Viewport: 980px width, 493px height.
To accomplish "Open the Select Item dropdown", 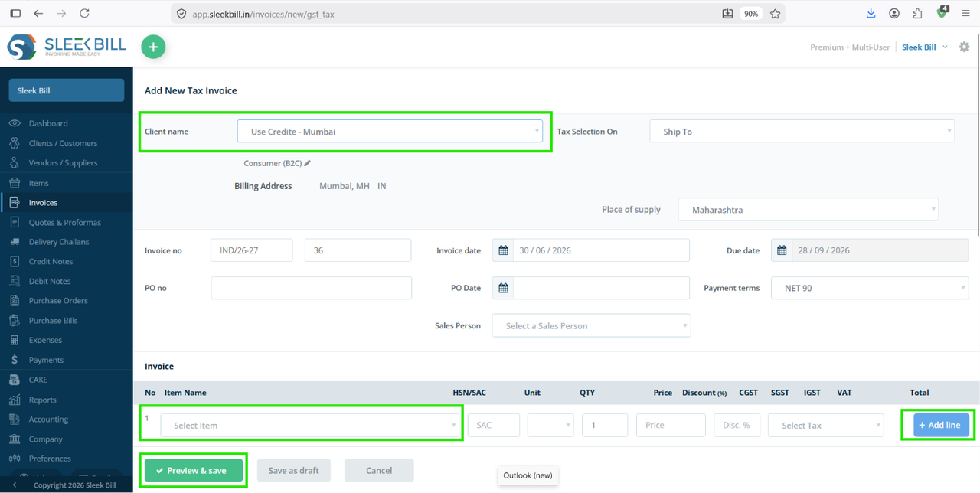I will click(x=310, y=425).
